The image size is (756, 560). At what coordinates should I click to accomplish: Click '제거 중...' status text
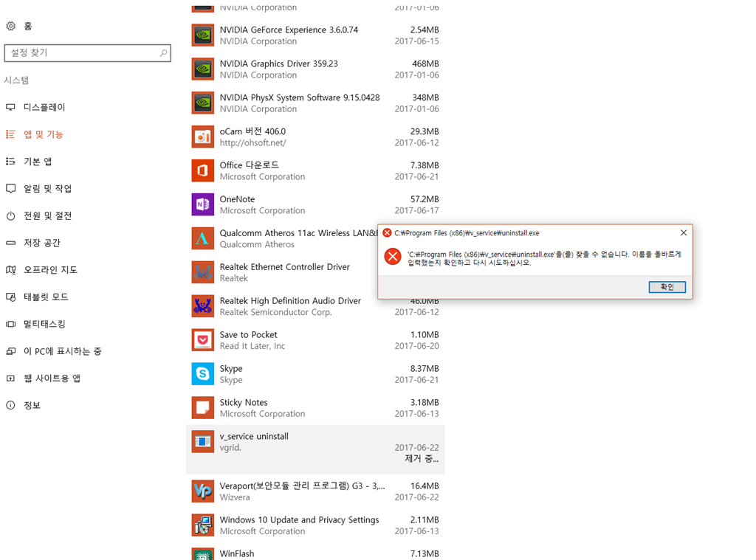[422, 459]
